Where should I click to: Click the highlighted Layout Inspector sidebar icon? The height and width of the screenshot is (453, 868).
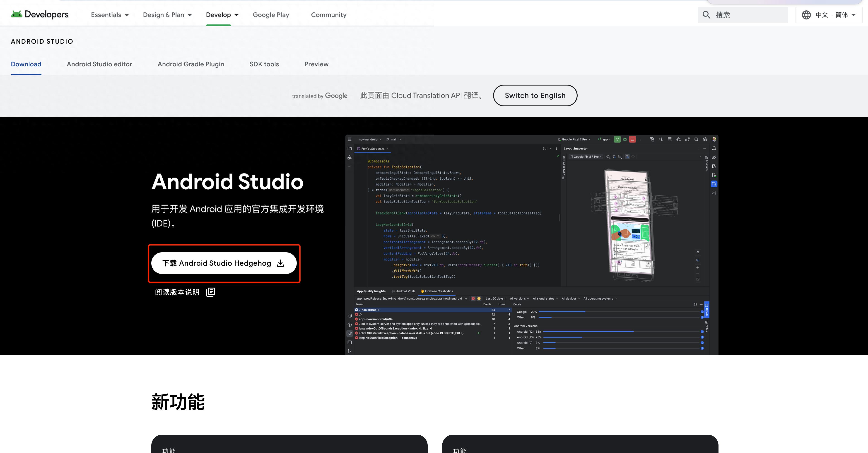tap(714, 184)
